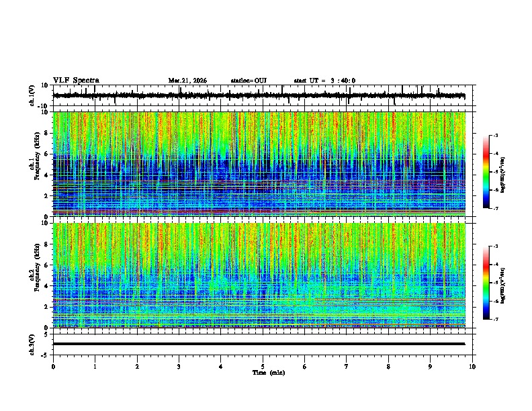Click the ch.1 voltage waveform trace
532x411 pixels.
259,95
